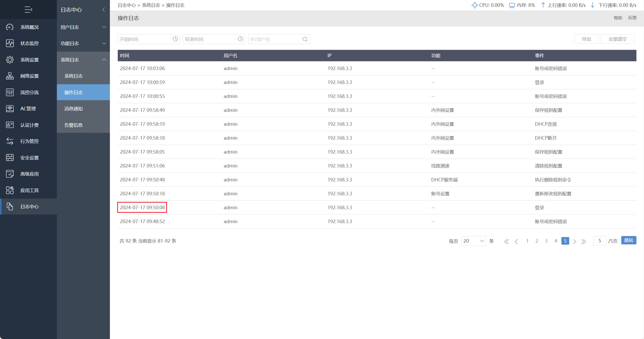Click the CPU usage icon
Viewport: 644px width, 339px height.
[x=475, y=5]
